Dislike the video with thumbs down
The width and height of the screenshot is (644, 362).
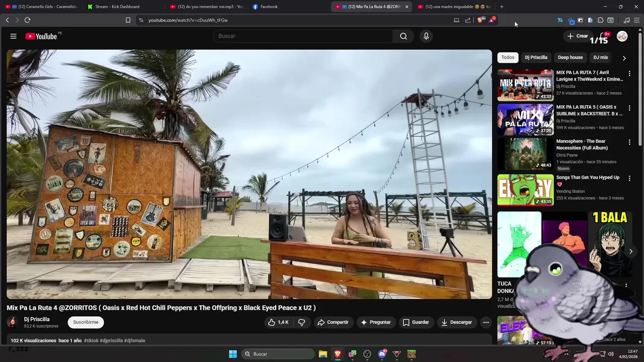pyautogui.click(x=302, y=322)
